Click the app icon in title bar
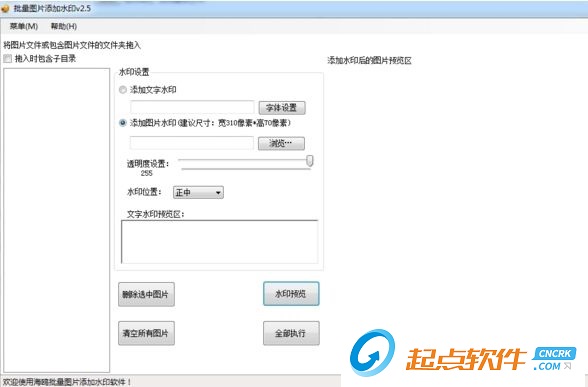Viewport: 588px width, 387px height. 6,8
